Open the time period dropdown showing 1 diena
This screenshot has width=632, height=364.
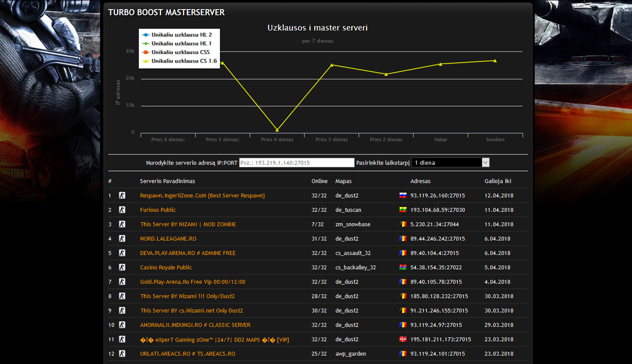point(450,163)
